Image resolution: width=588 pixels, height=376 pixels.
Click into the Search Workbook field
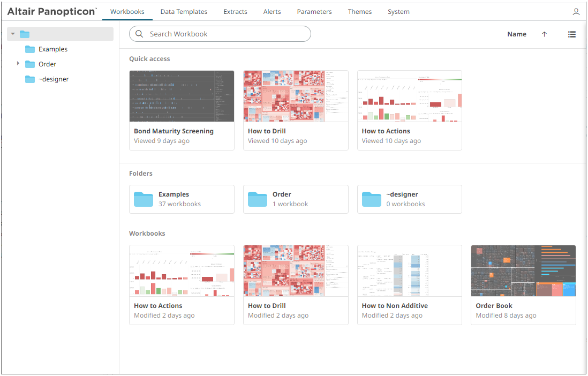(x=225, y=34)
